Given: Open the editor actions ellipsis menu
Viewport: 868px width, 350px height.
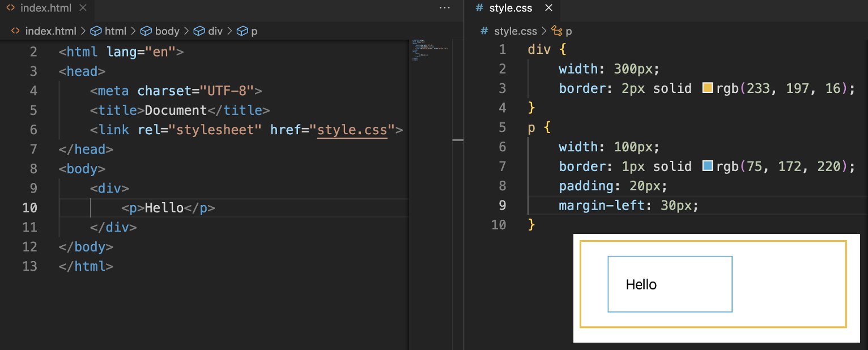Looking at the screenshot, I should pyautogui.click(x=445, y=8).
